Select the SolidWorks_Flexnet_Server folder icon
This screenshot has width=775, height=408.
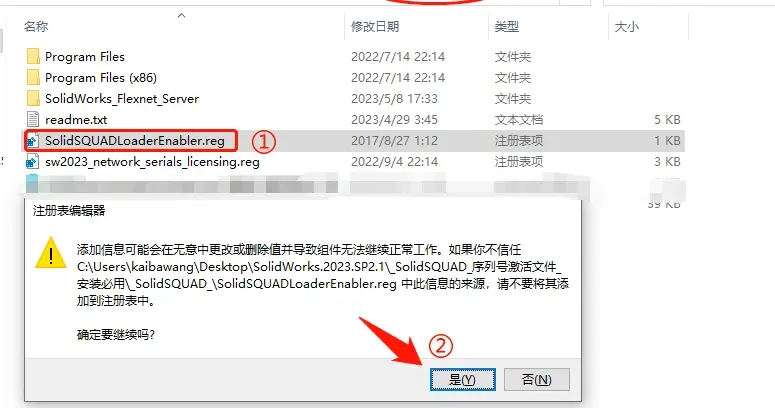(x=33, y=98)
